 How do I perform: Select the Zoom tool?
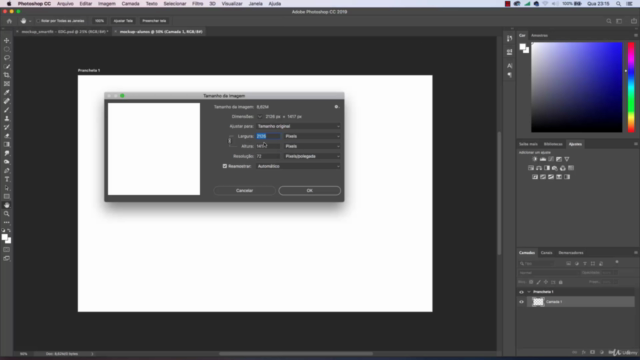7,214
